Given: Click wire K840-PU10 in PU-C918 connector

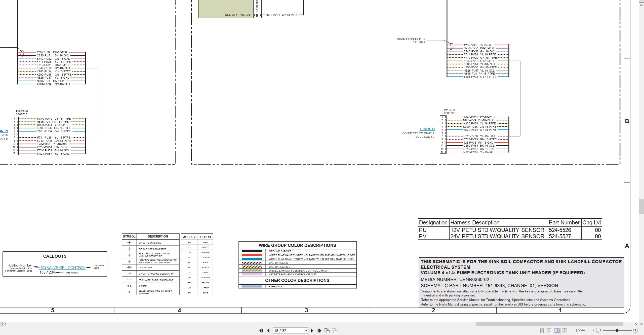Looking at the screenshot, I should 54,119.
